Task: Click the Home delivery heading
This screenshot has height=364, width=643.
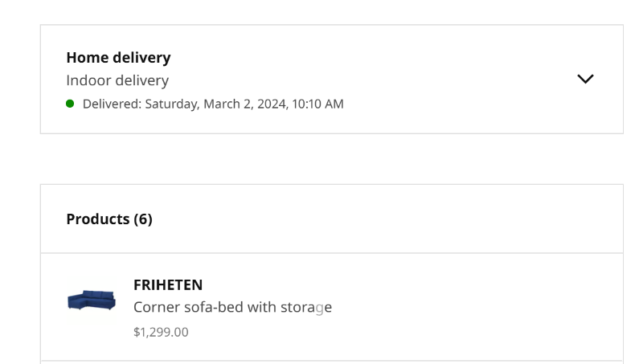Action: (118, 58)
